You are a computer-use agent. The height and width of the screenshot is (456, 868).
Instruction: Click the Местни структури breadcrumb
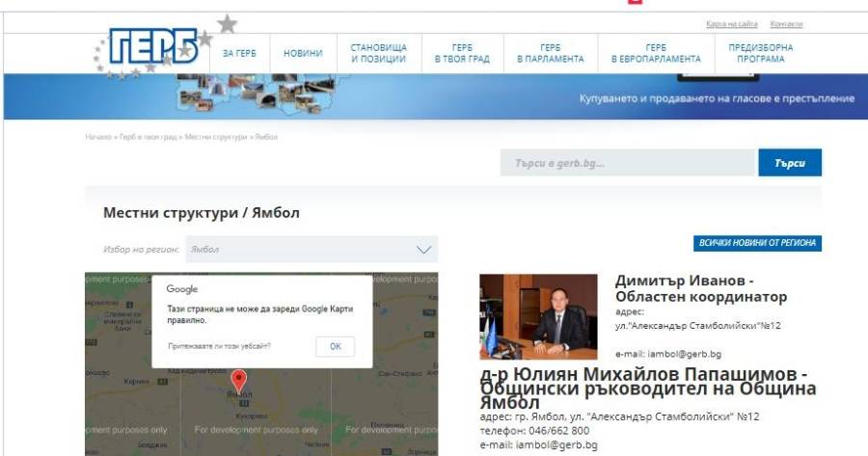point(215,137)
